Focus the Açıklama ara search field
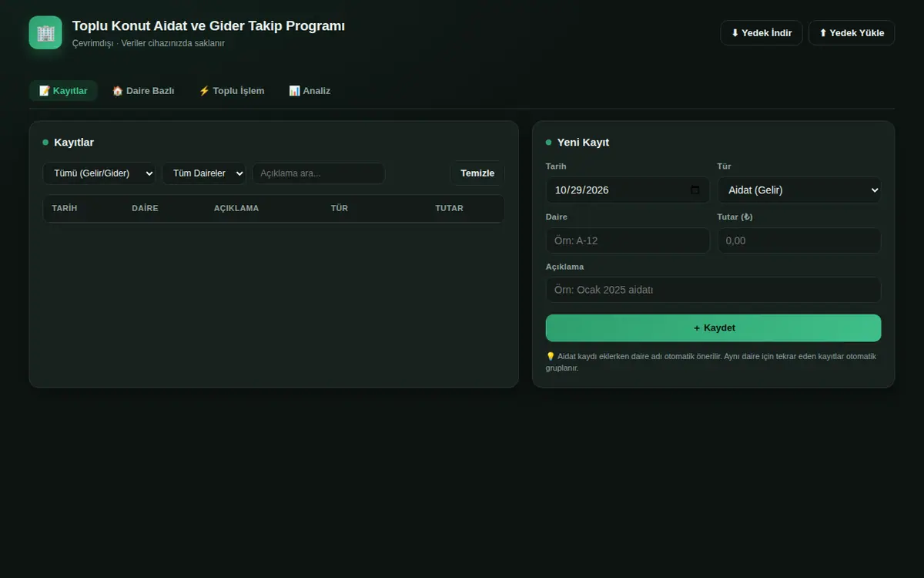The image size is (924, 578). click(x=319, y=173)
